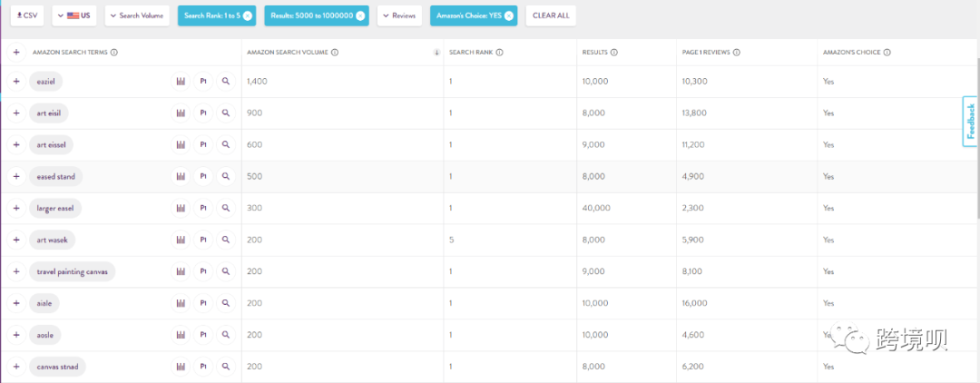The height and width of the screenshot is (383, 980).
Task: Select the canvas stnad search term pill
Action: (57, 367)
